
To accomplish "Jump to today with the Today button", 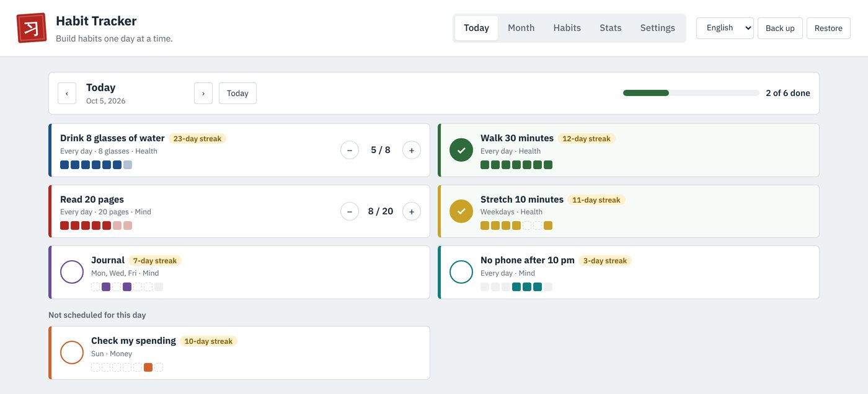I will [x=237, y=94].
